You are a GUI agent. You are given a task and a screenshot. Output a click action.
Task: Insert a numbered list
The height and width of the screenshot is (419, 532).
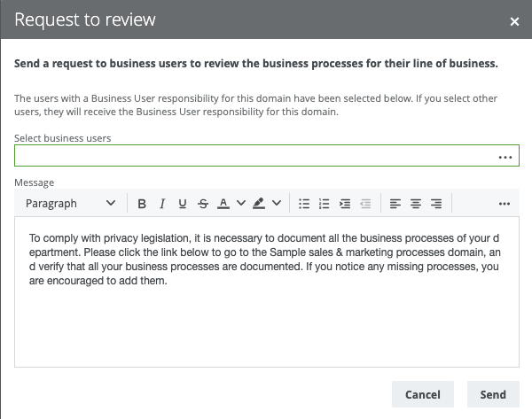click(325, 204)
